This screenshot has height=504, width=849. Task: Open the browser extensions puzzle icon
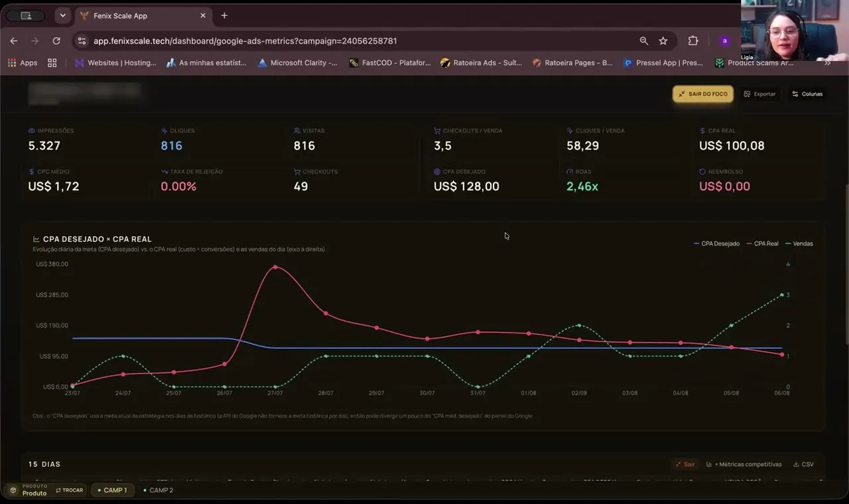coord(693,41)
